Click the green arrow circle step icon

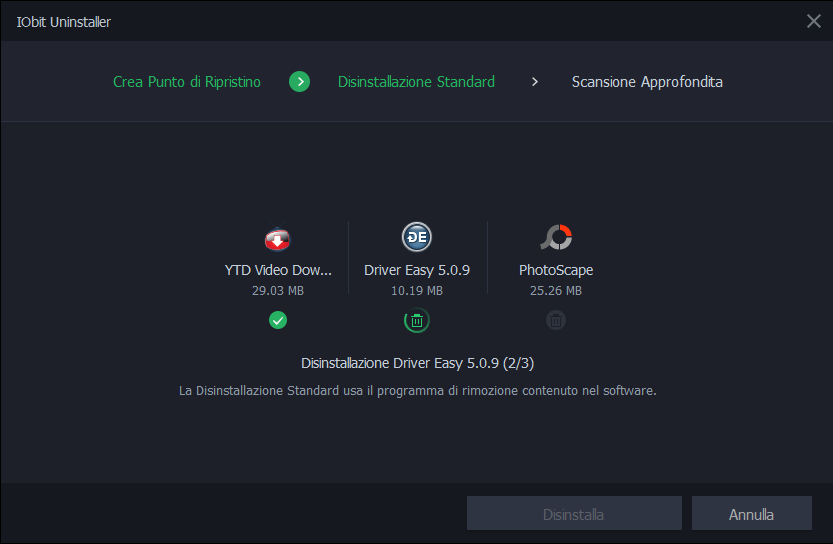(299, 82)
